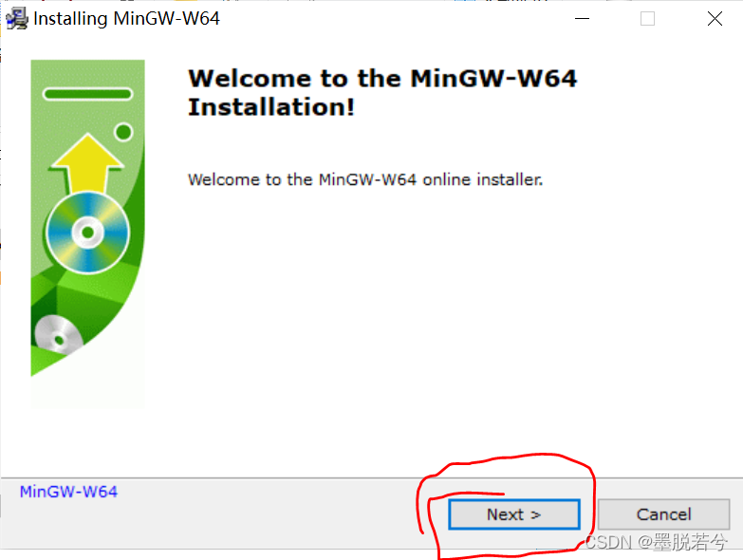Click the disabled maximize box in title bar
This screenshot has width=743, height=560.
click(x=647, y=18)
